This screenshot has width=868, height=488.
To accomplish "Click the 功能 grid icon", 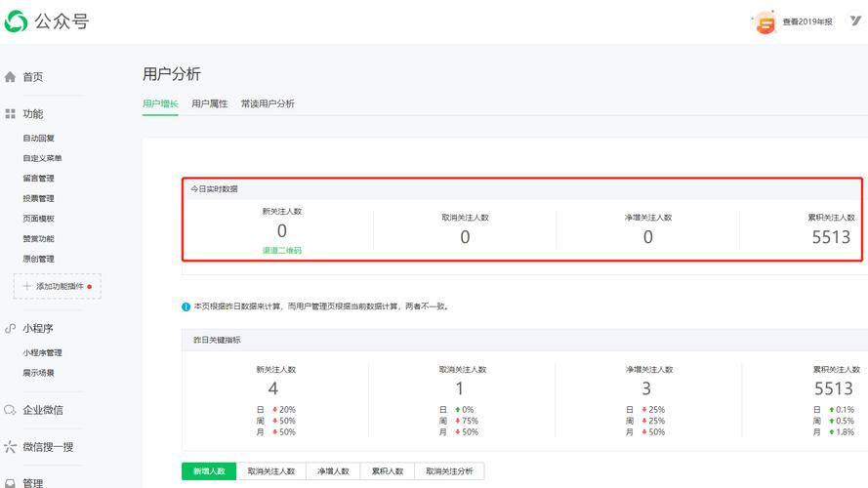I will [x=10, y=114].
